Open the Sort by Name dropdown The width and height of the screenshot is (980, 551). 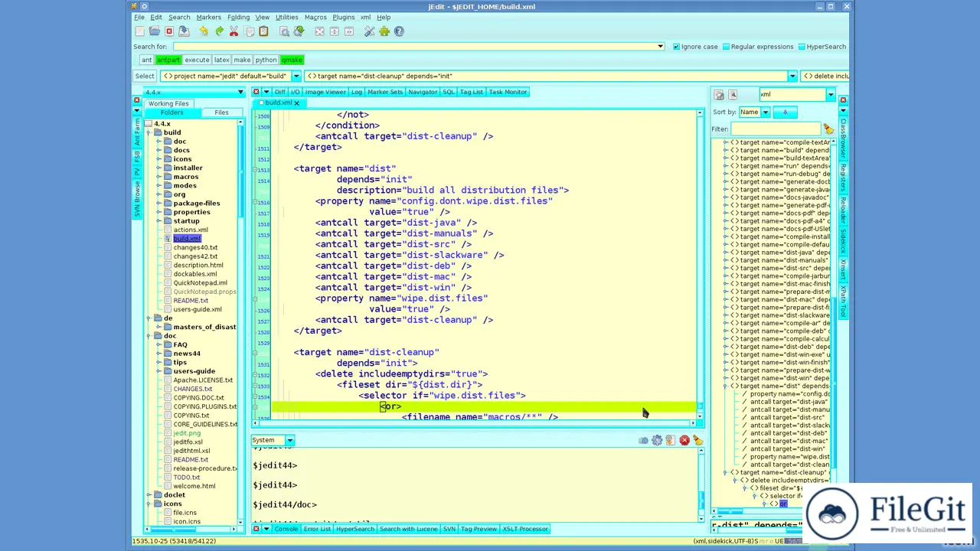click(765, 112)
